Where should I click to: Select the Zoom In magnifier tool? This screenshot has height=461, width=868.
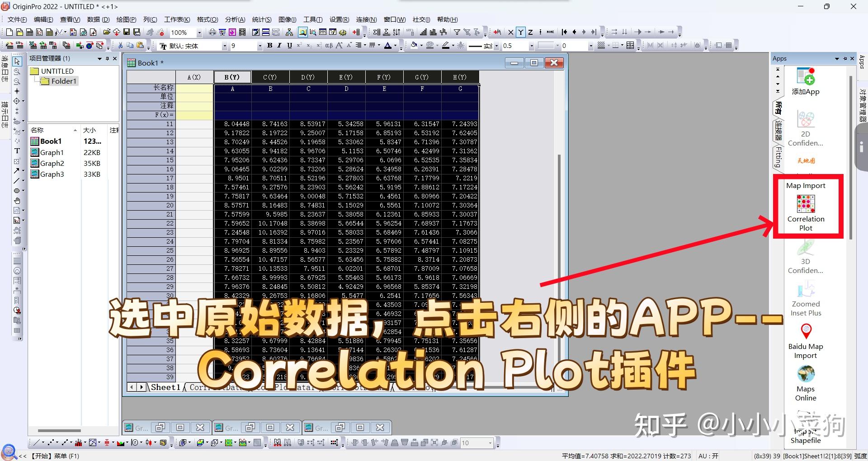[17, 71]
